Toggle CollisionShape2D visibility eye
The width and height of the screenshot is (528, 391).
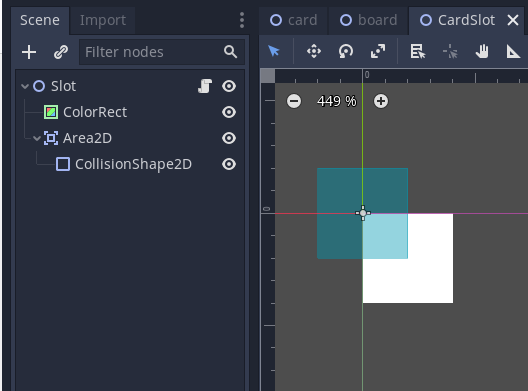(x=229, y=164)
